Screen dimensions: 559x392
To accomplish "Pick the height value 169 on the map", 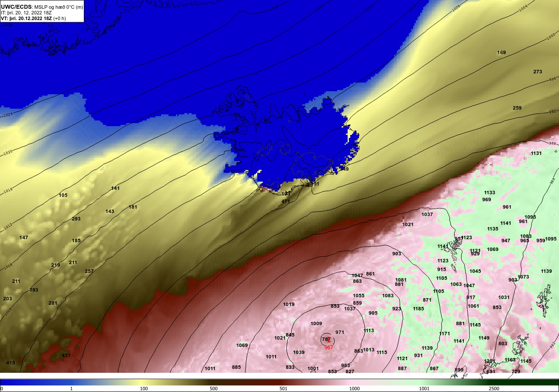I will [x=501, y=52].
